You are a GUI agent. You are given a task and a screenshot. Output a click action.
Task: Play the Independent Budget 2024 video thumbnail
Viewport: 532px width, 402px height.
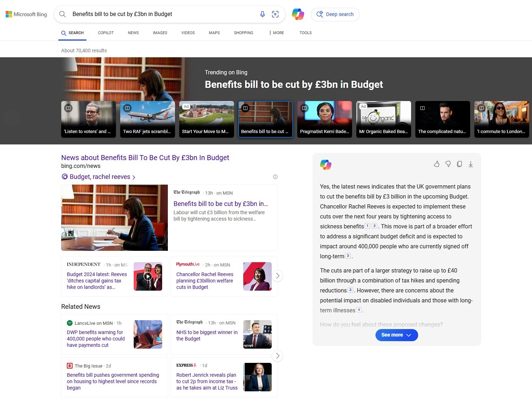pos(148,276)
